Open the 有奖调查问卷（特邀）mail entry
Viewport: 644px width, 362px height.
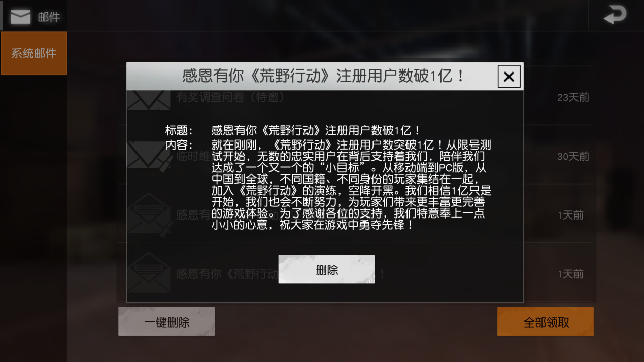tap(359, 97)
